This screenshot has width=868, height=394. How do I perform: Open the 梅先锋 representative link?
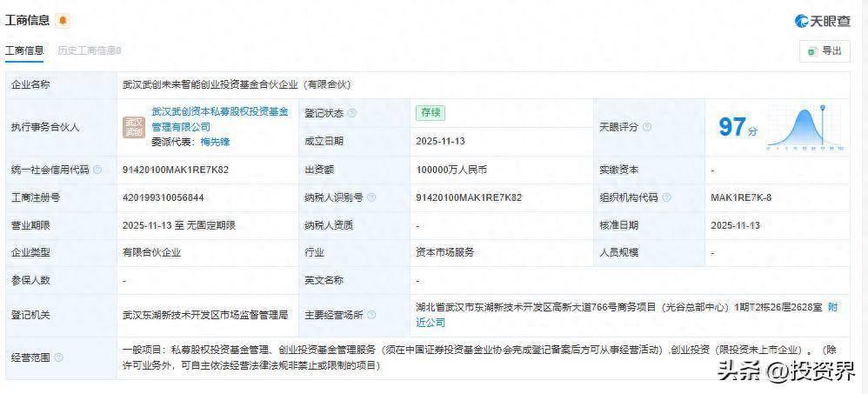[x=215, y=141]
